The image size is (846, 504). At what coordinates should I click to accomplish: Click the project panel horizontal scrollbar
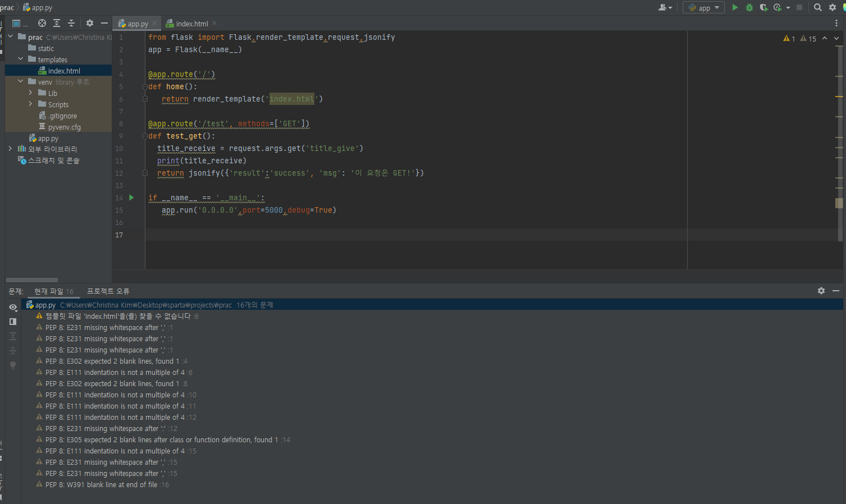(x=32, y=280)
